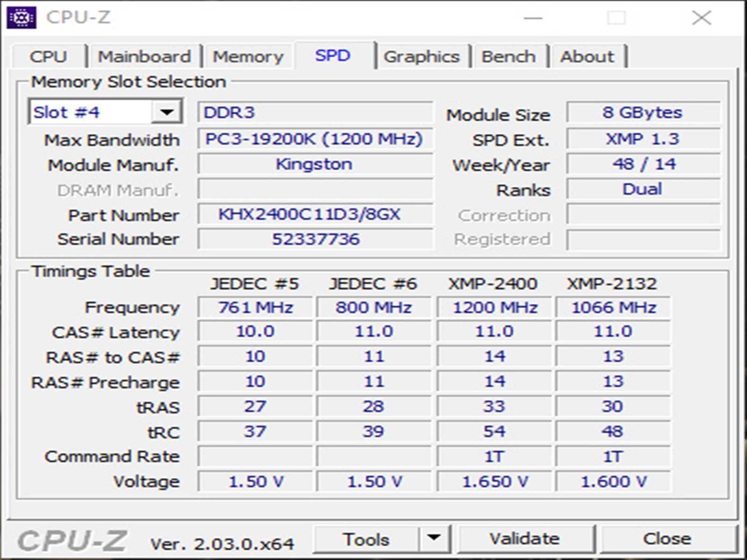
Task: Click the XMP-2132 column header
Action: (612, 284)
